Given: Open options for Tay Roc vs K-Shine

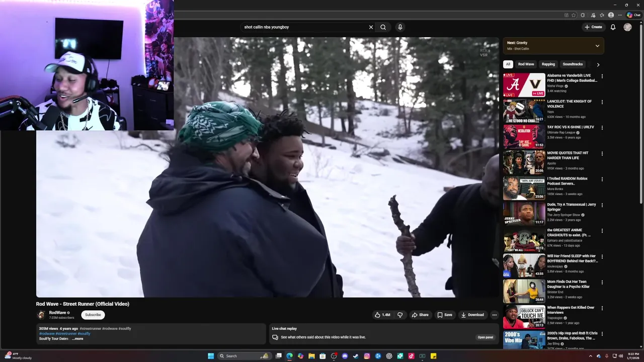Looking at the screenshot, I should point(602,128).
